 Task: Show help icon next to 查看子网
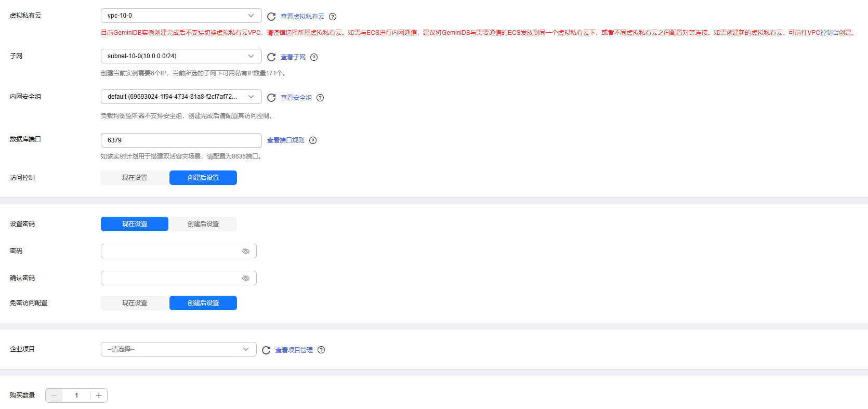(314, 57)
